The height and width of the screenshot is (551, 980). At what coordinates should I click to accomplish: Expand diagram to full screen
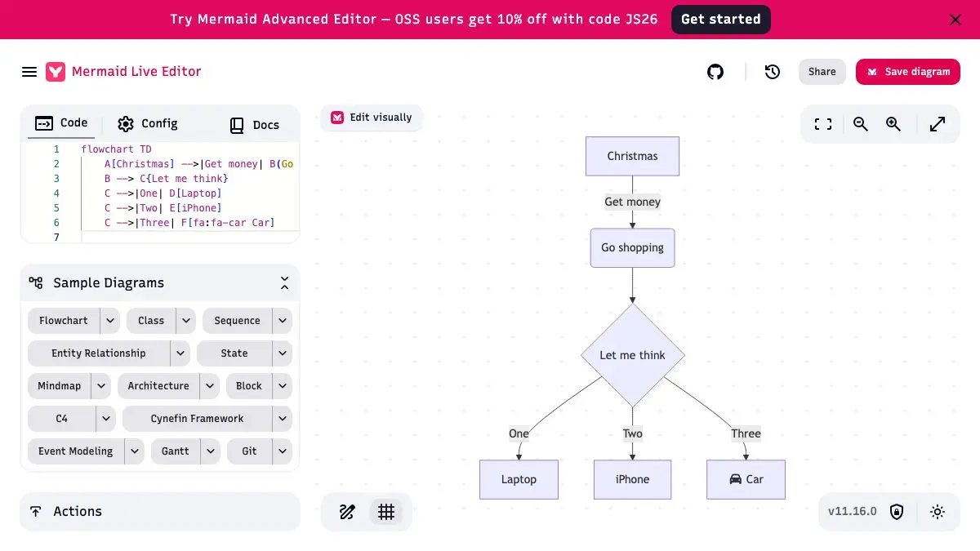click(938, 124)
